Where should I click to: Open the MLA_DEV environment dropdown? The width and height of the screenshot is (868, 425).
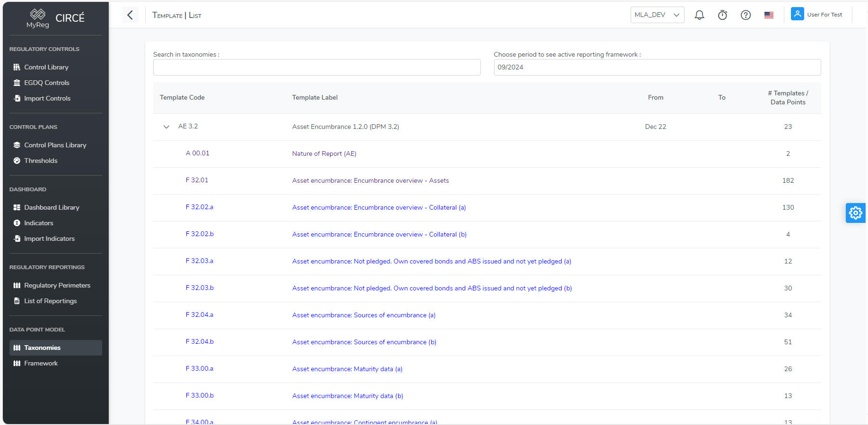pyautogui.click(x=657, y=15)
